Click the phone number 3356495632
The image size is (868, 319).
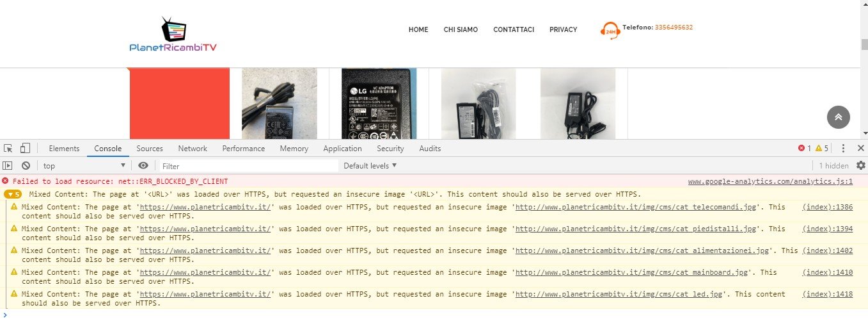click(674, 28)
